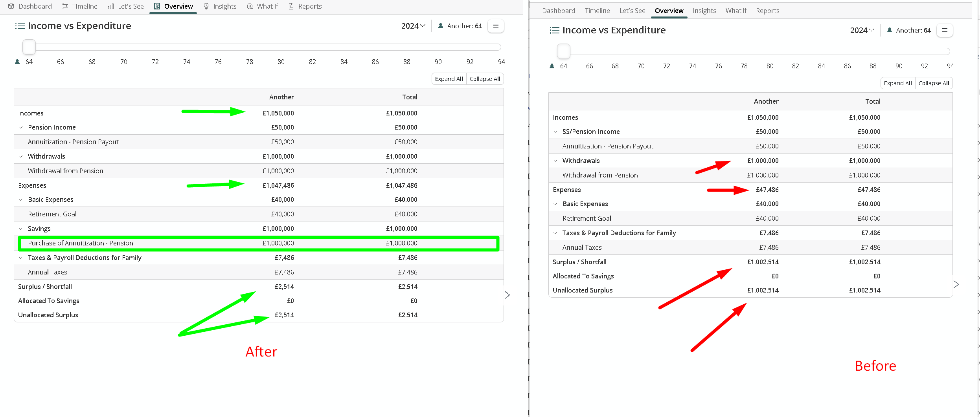Click the What If icon in the icon tab bar

(250, 6)
